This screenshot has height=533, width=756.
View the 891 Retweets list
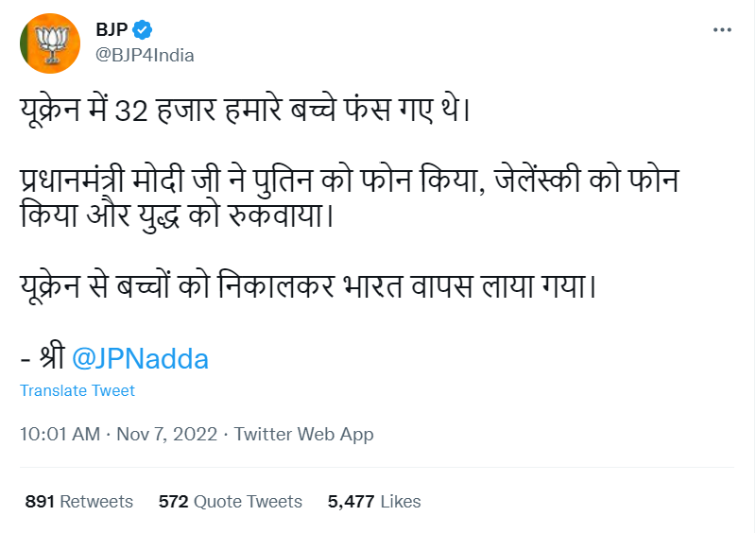pyautogui.click(x=79, y=502)
